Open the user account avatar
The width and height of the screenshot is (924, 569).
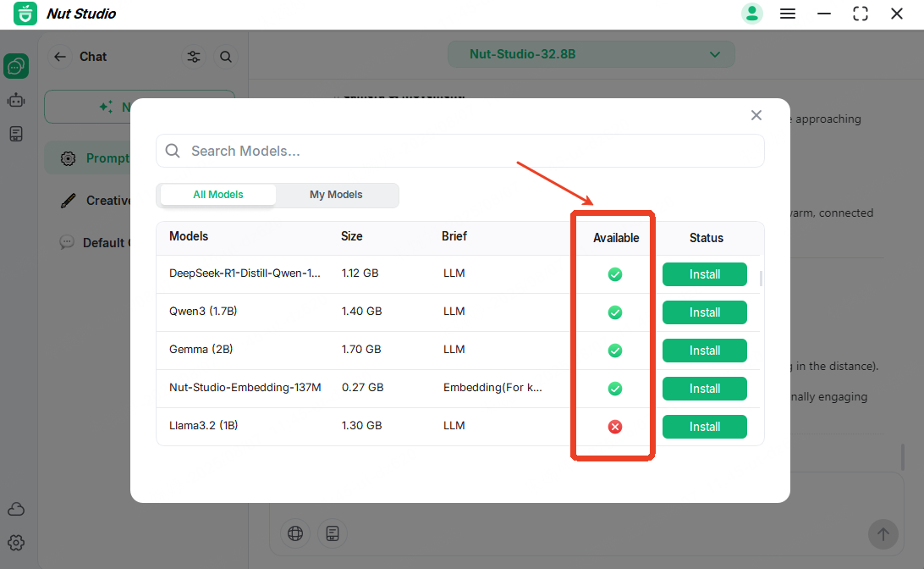point(752,14)
